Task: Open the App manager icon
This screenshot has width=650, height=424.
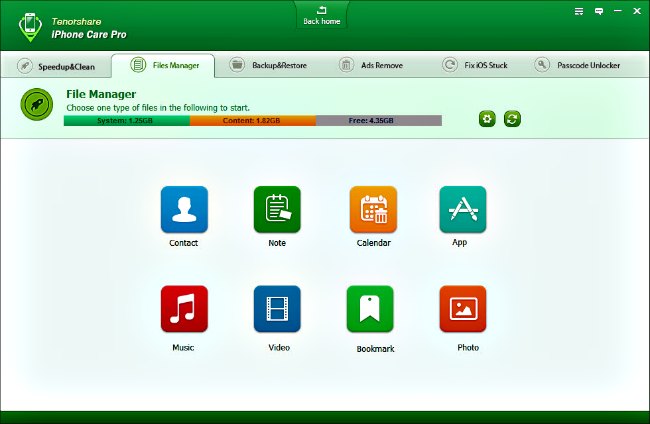Action: tap(463, 209)
